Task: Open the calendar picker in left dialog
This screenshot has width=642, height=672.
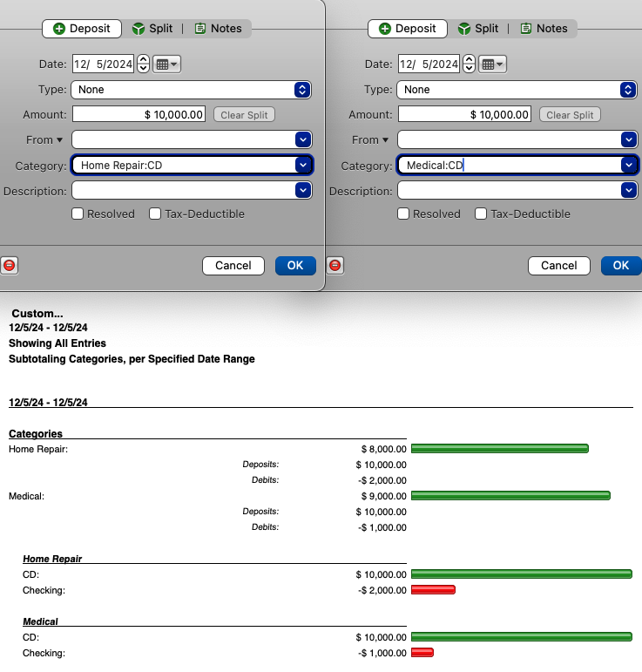Action: point(167,64)
